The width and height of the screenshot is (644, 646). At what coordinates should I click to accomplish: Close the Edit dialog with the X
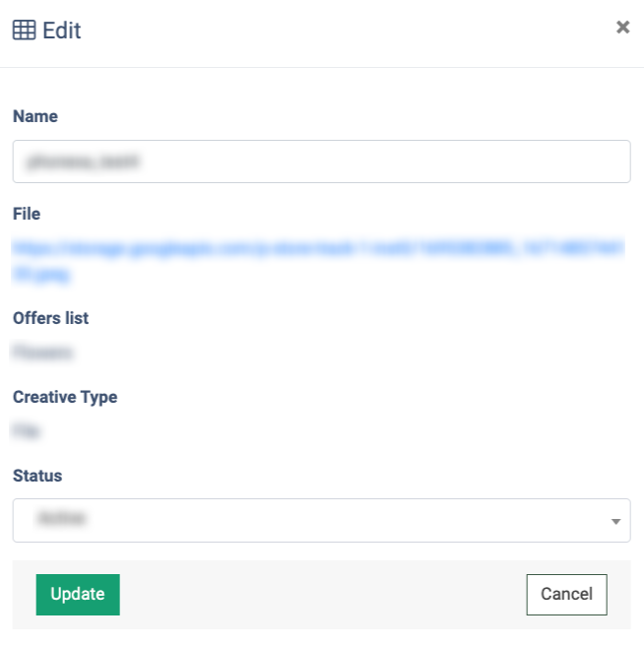(622, 28)
